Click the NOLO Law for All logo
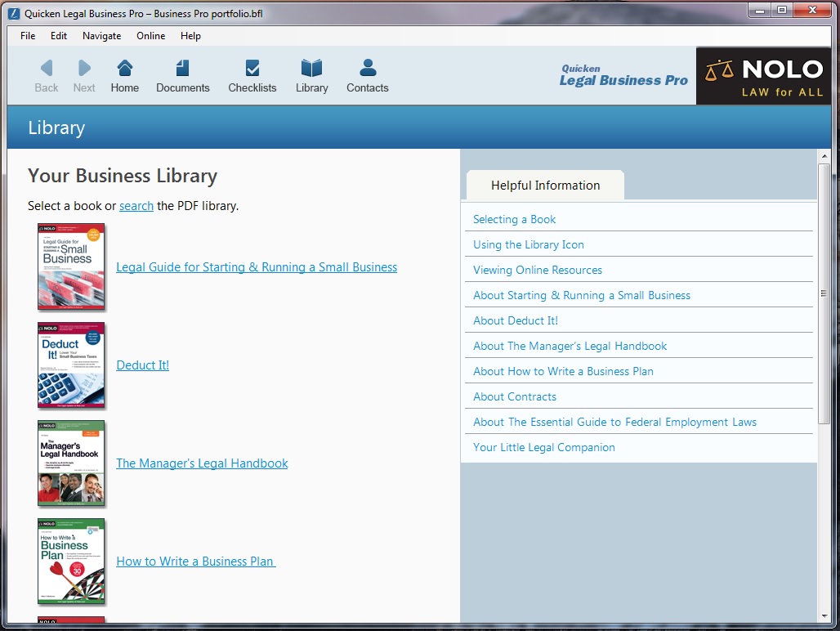 click(x=763, y=75)
